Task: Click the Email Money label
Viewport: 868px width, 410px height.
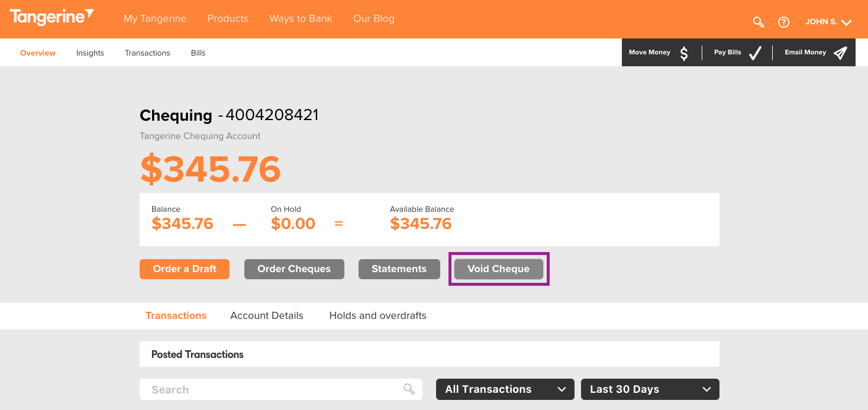Action: (x=805, y=52)
